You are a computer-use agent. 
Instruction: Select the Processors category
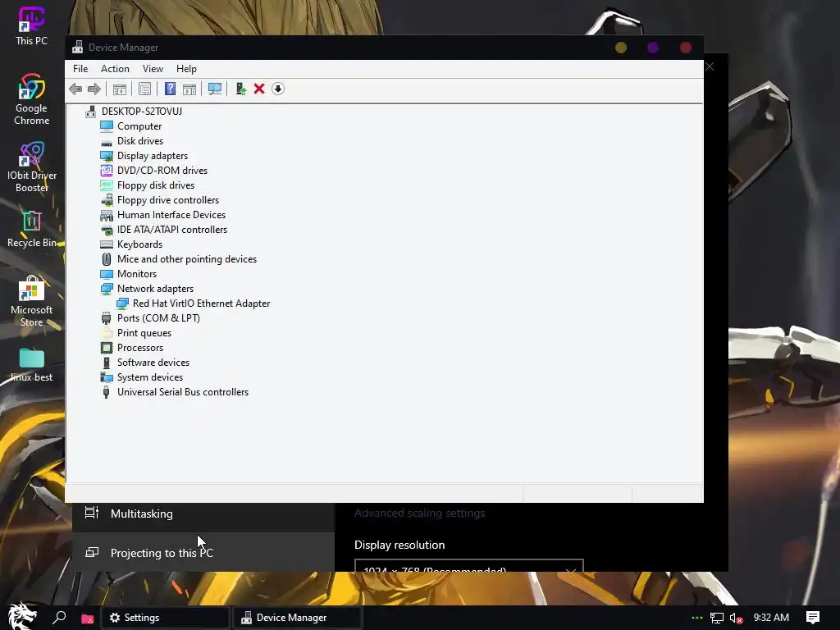click(x=140, y=348)
